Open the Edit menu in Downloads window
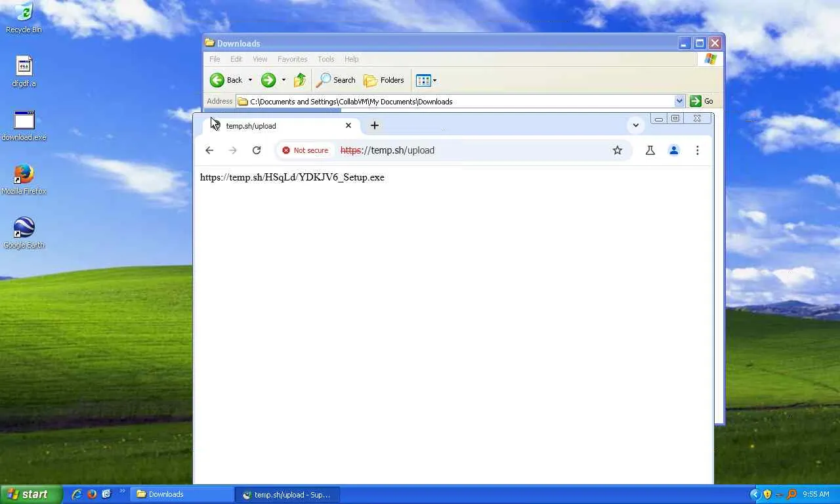The height and width of the screenshot is (504, 840). click(x=236, y=59)
